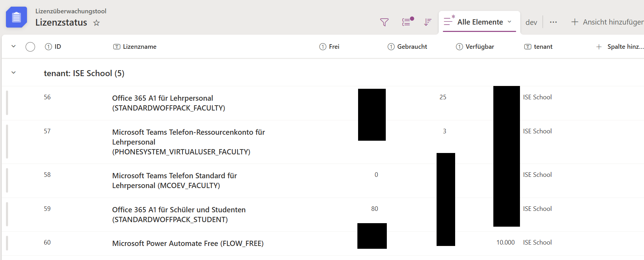644x260 pixels.
Task: Click Ansicht hinzufügen to add a view
Action: tap(608, 22)
